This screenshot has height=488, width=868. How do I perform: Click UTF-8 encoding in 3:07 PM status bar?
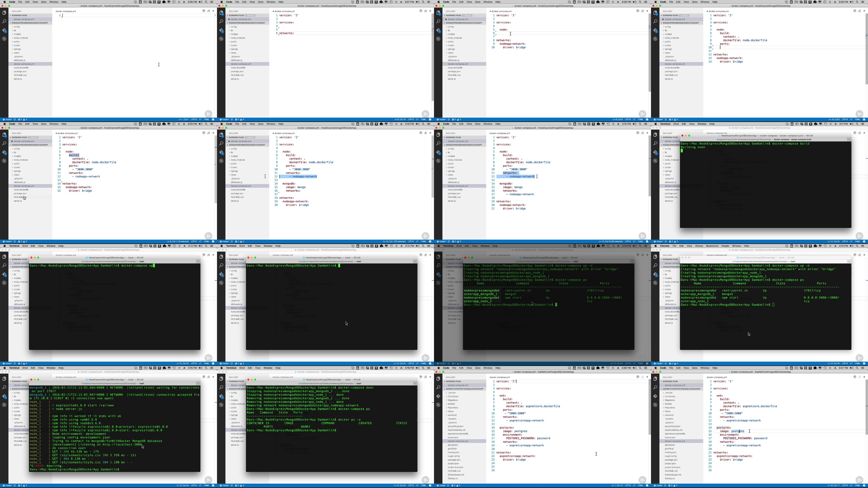tap(411, 120)
